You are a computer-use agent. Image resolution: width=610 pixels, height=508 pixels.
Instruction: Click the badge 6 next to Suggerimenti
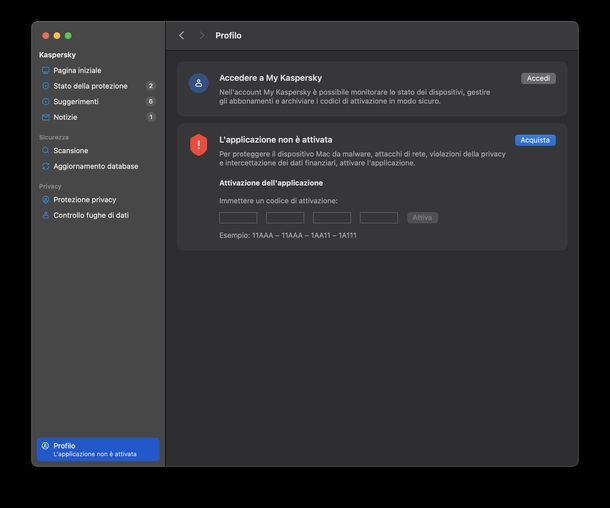[151, 102]
